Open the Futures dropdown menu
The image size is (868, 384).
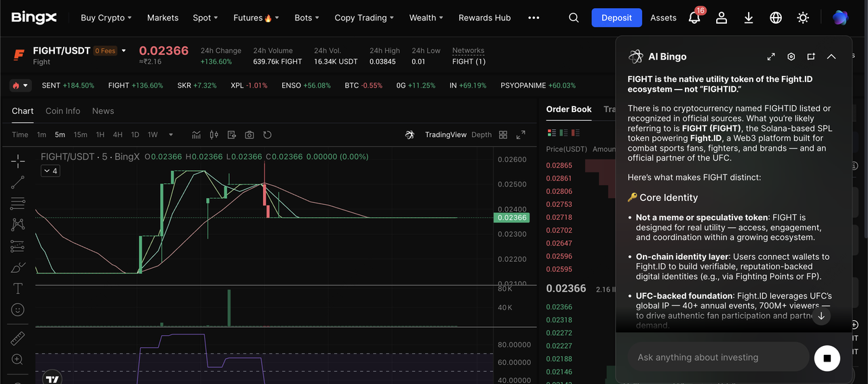pyautogui.click(x=256, y=18)
